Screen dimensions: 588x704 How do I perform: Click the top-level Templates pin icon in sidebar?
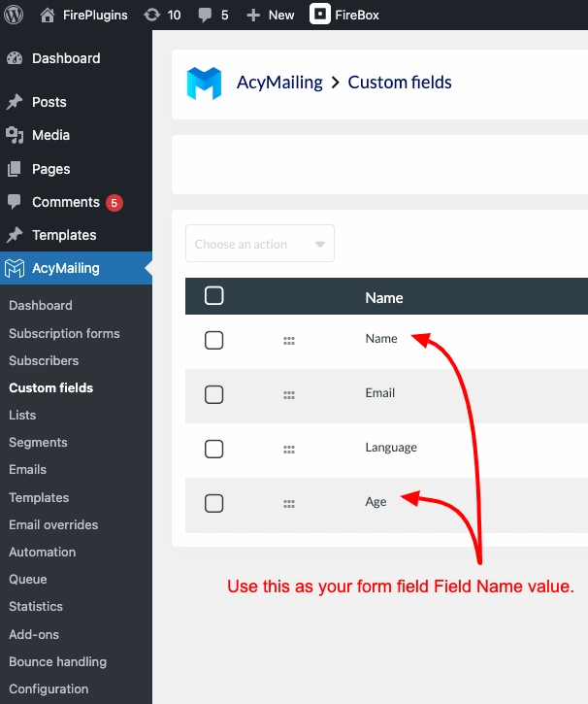click(15, 235)
